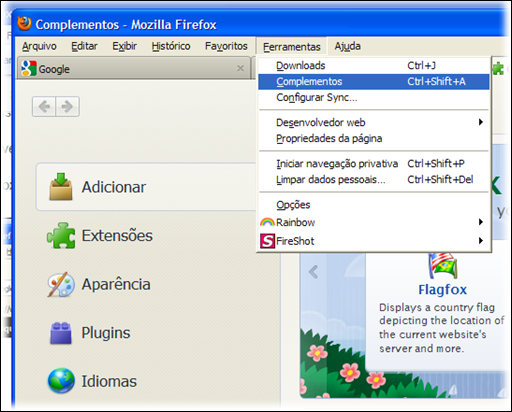
Task: Open the Favoritos menu
Action: coord(226,46)
